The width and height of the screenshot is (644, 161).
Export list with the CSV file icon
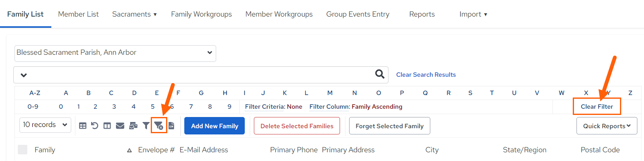(171, 125)
